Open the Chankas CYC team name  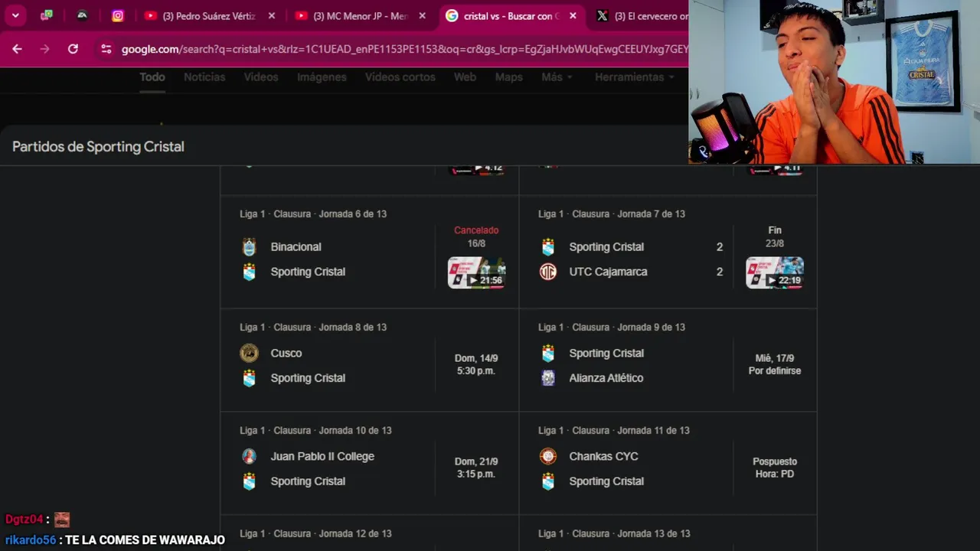[x=603, y=456]
